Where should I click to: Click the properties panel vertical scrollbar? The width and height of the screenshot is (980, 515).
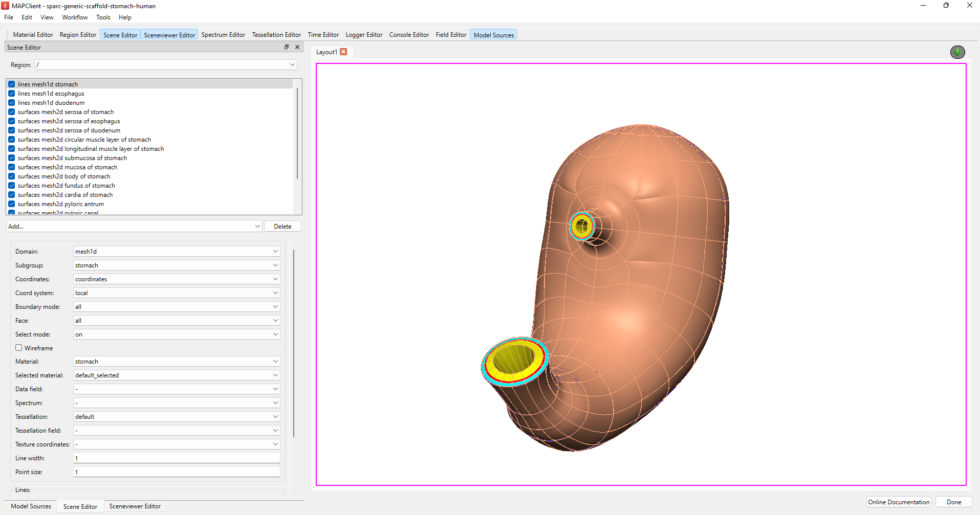[x=294, y=343]
